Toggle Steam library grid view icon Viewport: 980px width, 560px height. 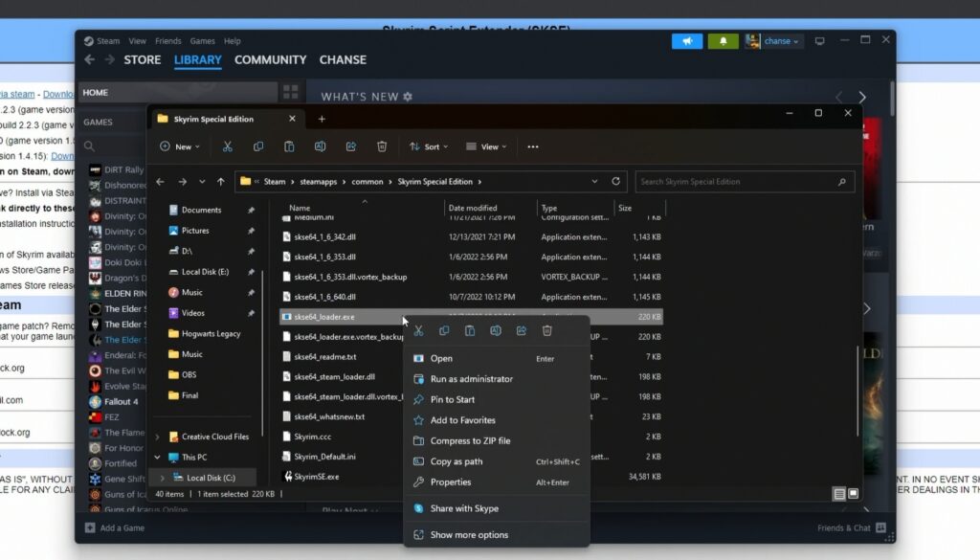point(291,92)
